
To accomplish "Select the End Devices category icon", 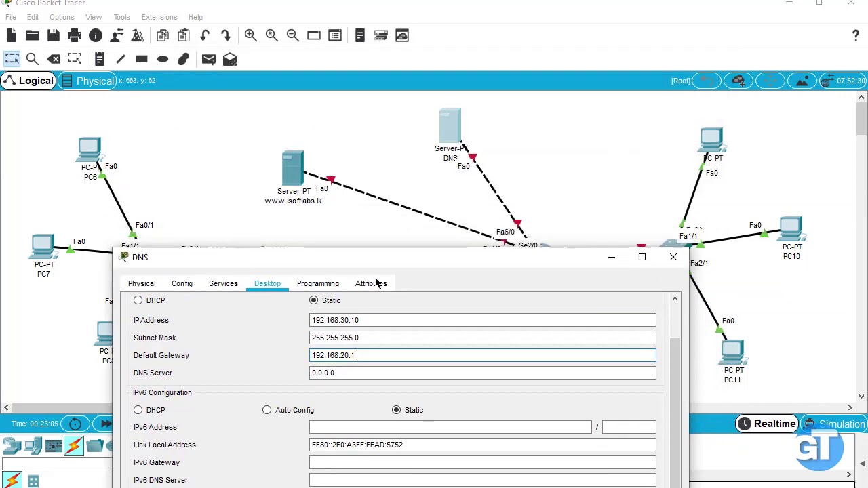I will (x=33, y=445).
